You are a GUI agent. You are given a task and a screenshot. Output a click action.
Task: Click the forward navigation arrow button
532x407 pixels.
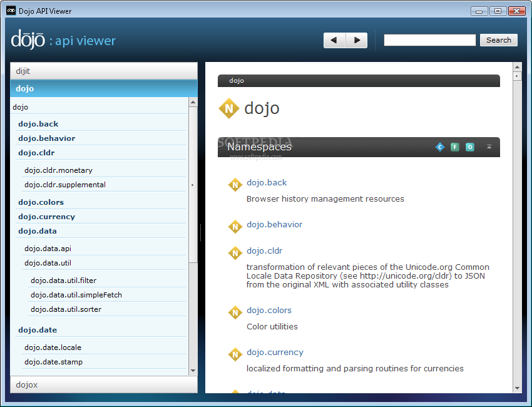tap(357, 41)
